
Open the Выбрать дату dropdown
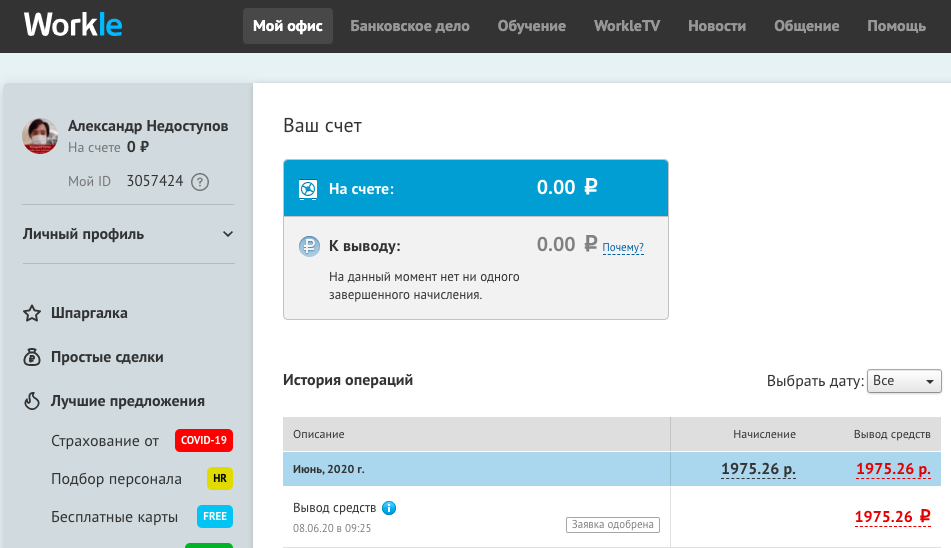click(904, 381)
